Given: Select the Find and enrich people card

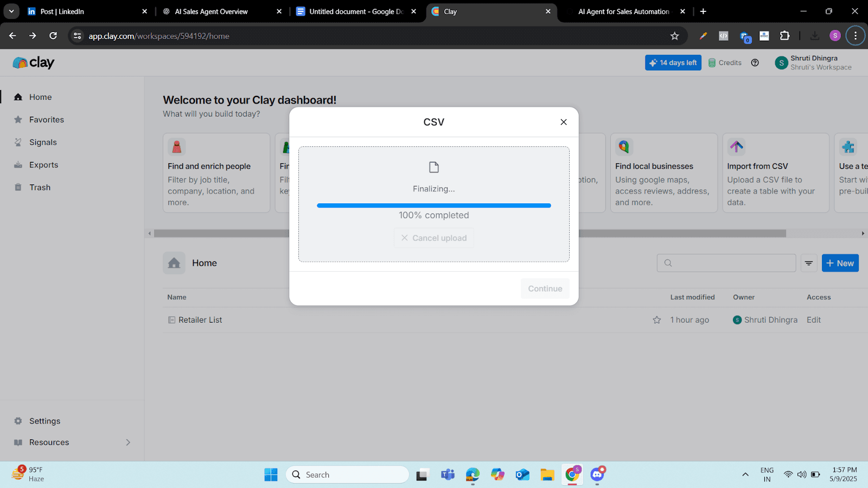Looking at the screenshot, I should (x=216, y=173).
